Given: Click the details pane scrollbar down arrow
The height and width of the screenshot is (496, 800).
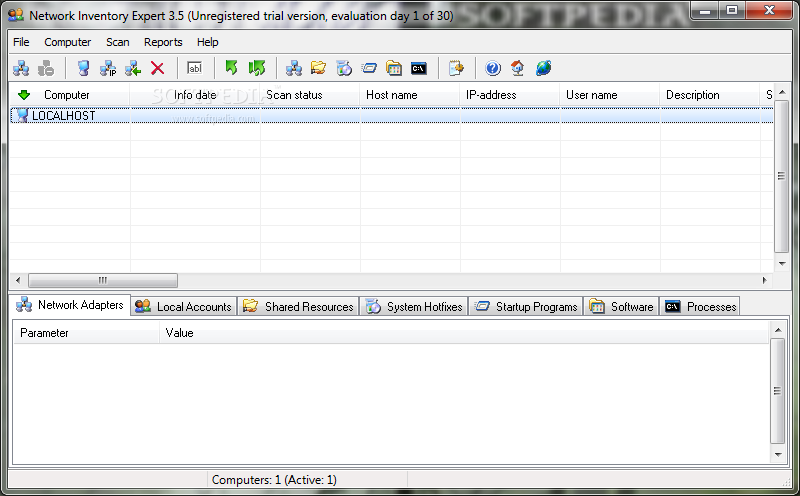Looking at the screenshot, I should [x=778, y=455].
